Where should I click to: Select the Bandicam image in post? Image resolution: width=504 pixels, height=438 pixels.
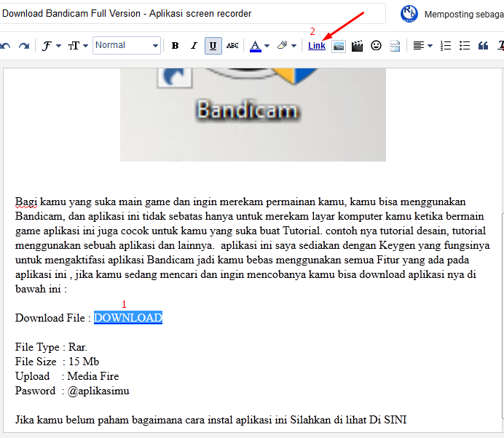253,115
